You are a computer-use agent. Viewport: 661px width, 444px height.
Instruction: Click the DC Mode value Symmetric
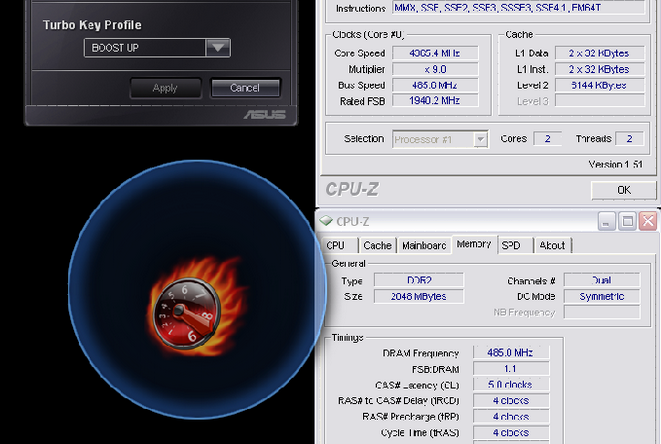pos(602,296)
